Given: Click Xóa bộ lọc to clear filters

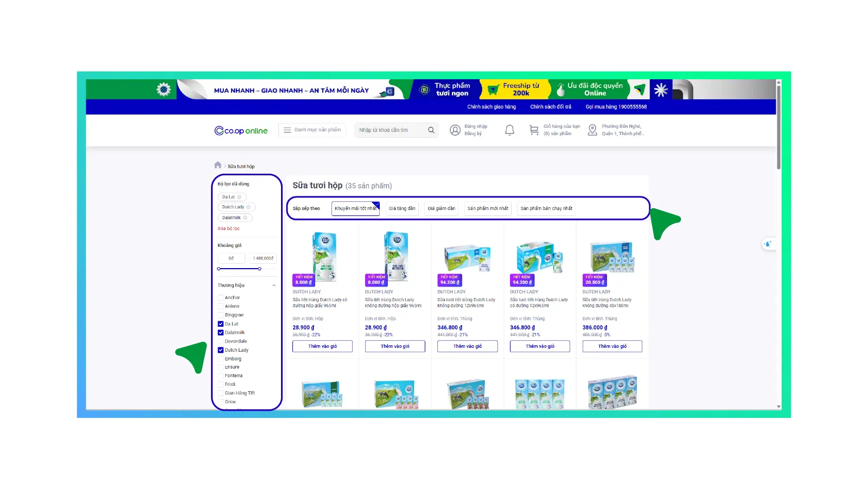Looking at the screenshot, I should [x=228, y=228].
